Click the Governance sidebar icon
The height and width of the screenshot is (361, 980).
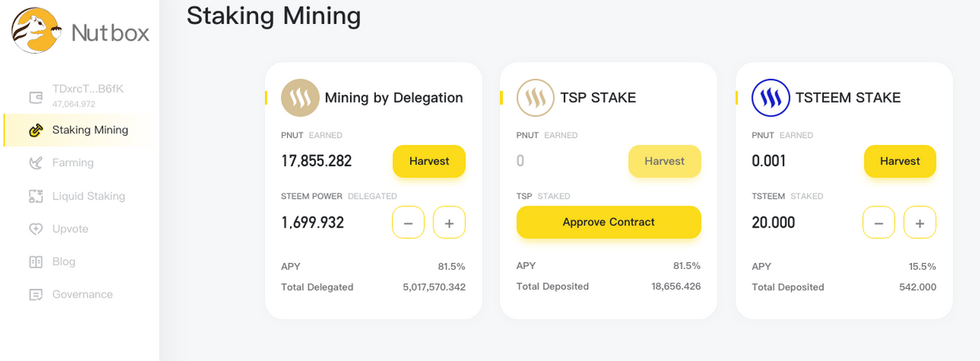coord(35,295)
